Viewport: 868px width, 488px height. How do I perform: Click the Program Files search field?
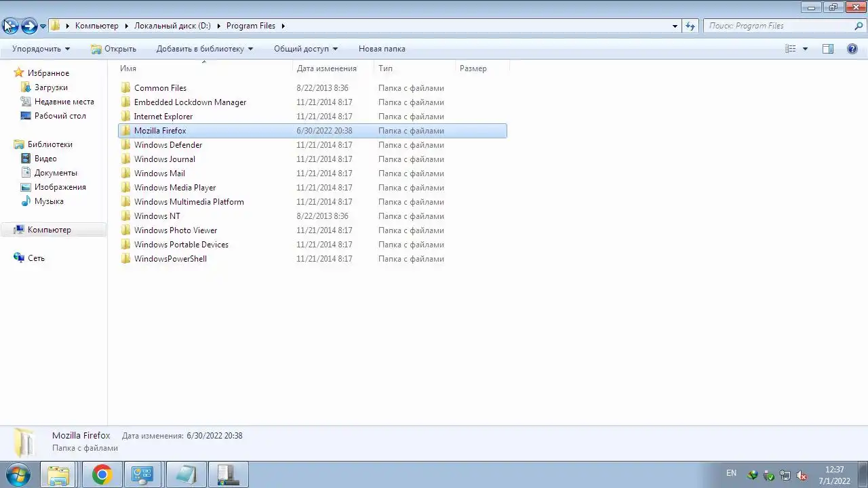point(778,26)
